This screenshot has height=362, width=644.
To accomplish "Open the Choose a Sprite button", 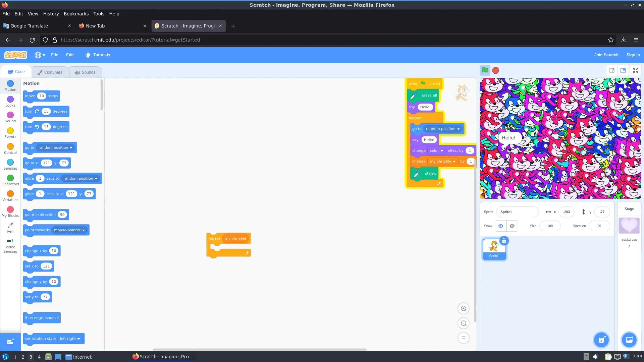I will coord(601,340).
